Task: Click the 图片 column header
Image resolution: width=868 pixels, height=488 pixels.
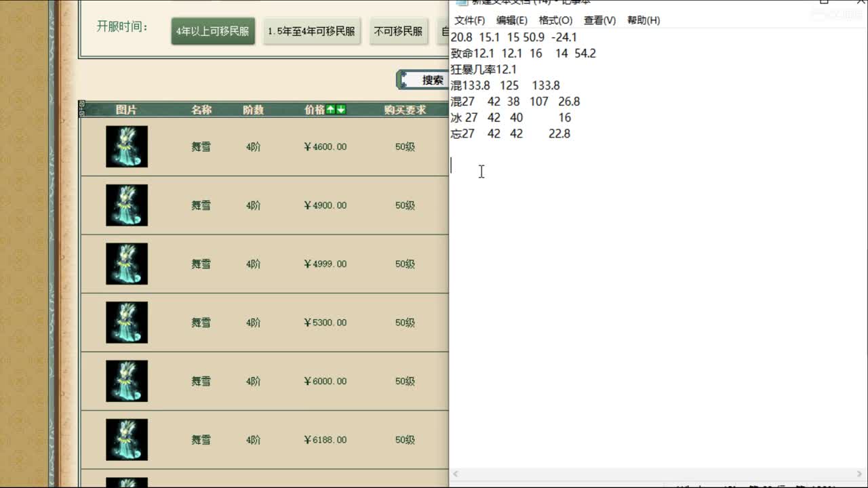Action: click(126, 110)
